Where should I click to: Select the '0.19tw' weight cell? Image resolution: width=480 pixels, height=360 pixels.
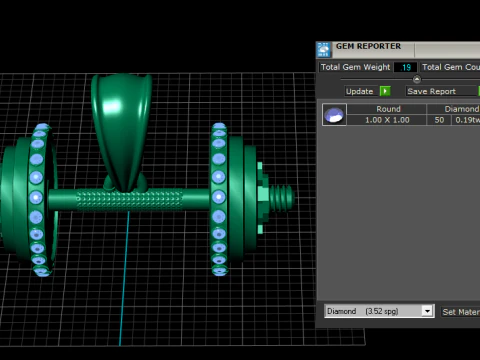[466, 120]
